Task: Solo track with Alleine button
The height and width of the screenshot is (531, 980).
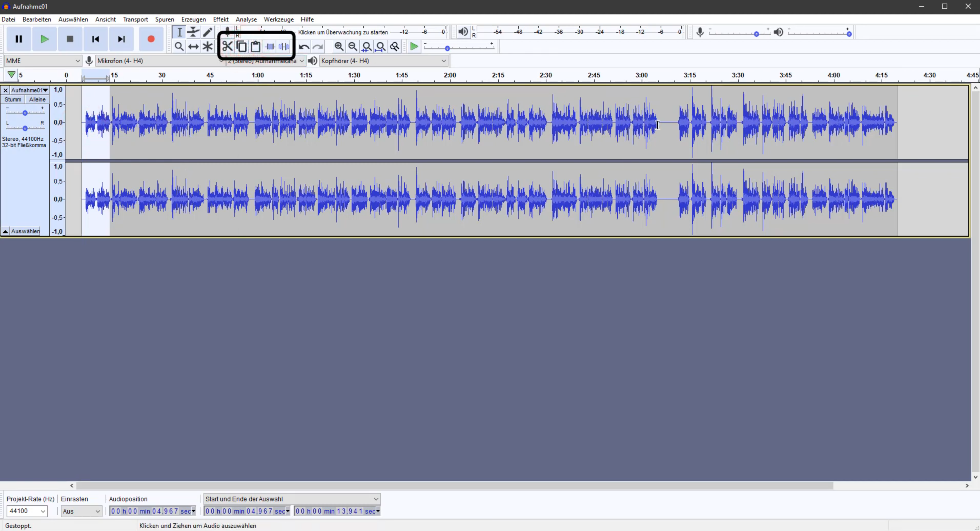Action: (x=37, y=99)
